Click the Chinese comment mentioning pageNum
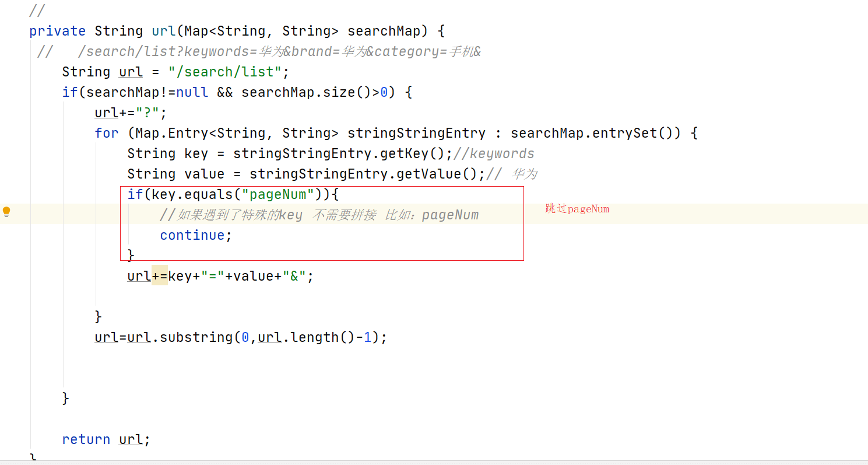This screenshot has height=465, width=868. click(x=319, y=215)
